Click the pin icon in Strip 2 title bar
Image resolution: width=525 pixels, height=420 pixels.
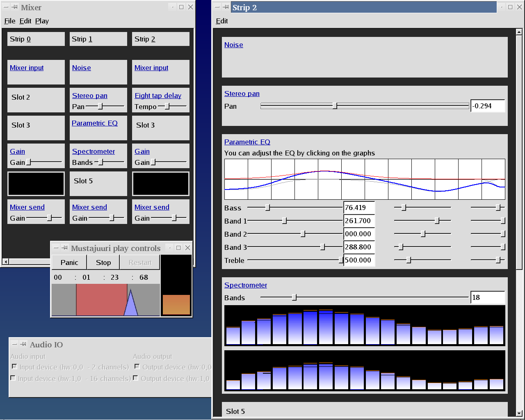pos(226,7)
